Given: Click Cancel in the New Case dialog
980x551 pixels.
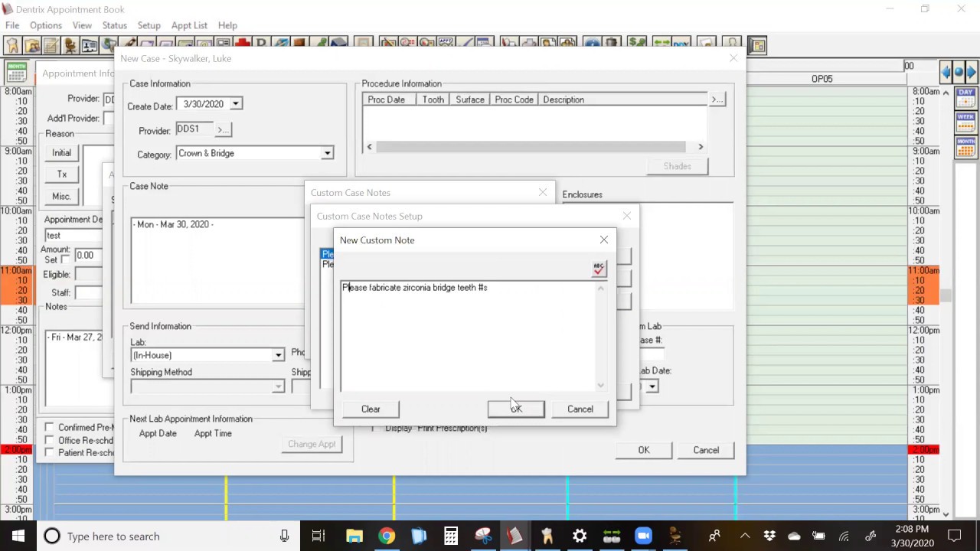Looking at the screenshot, I should 706,450.
